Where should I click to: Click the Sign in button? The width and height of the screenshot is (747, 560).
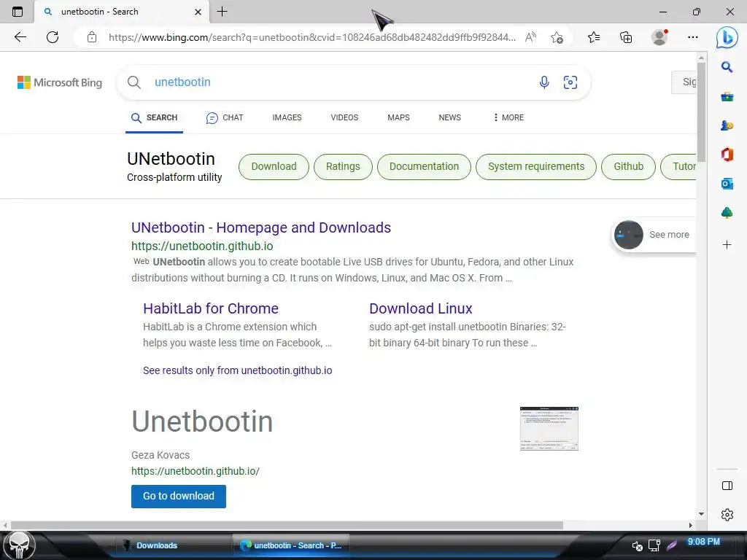coord(685,82)
